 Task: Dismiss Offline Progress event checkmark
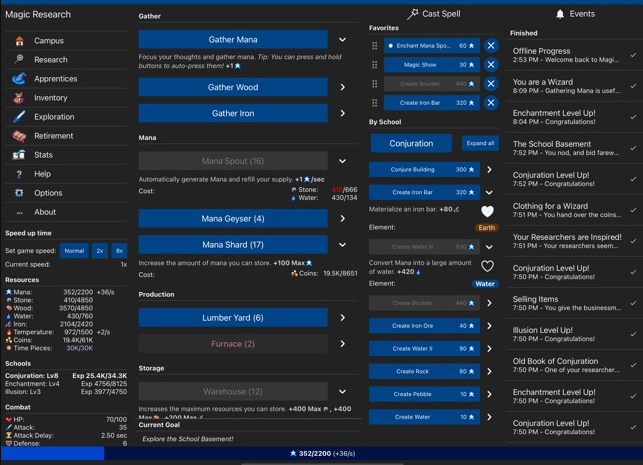[634, 55]
